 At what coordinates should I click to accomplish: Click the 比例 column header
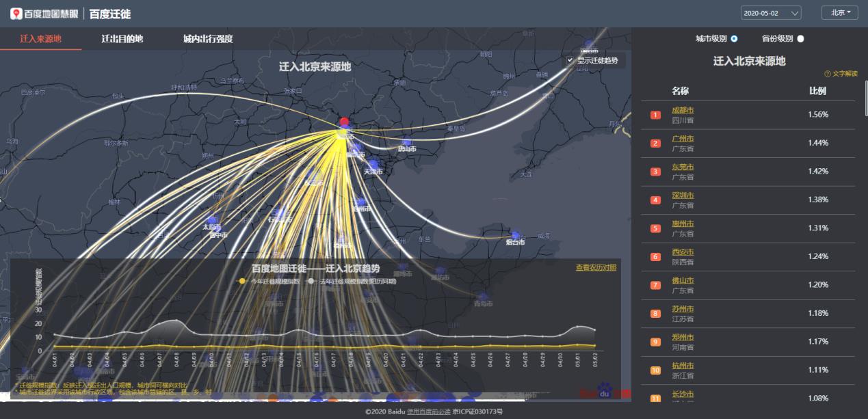(817, 91)
